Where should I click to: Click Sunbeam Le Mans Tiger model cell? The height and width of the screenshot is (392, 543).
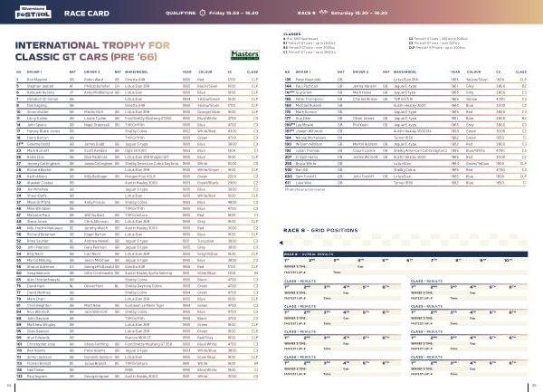(x=144, y=305)
